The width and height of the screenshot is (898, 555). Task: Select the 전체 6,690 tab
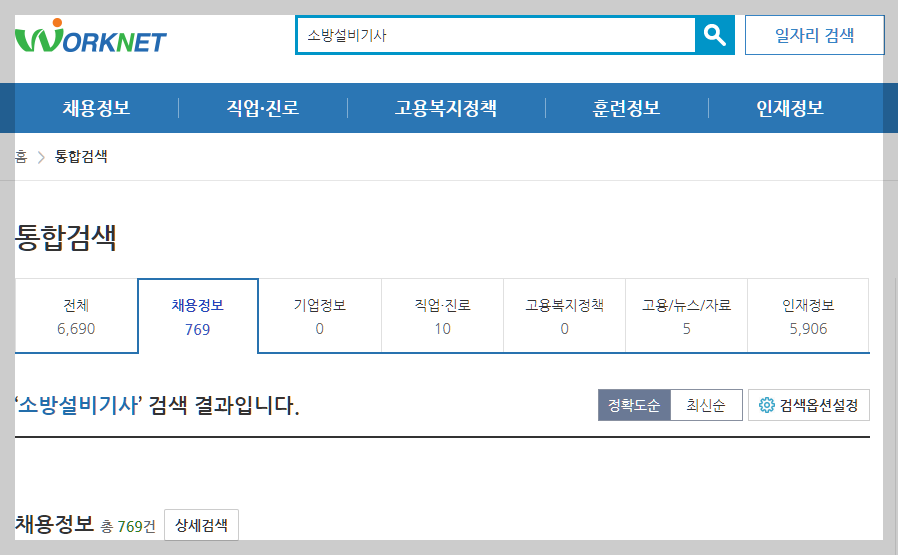click(76, 316)
